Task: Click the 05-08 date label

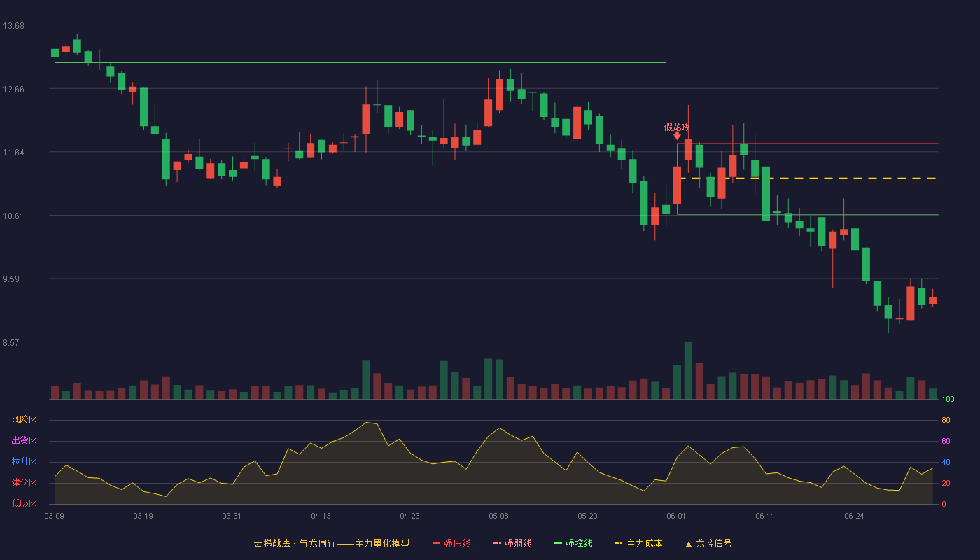Action: pyautogui.click(x=498, y=516)
